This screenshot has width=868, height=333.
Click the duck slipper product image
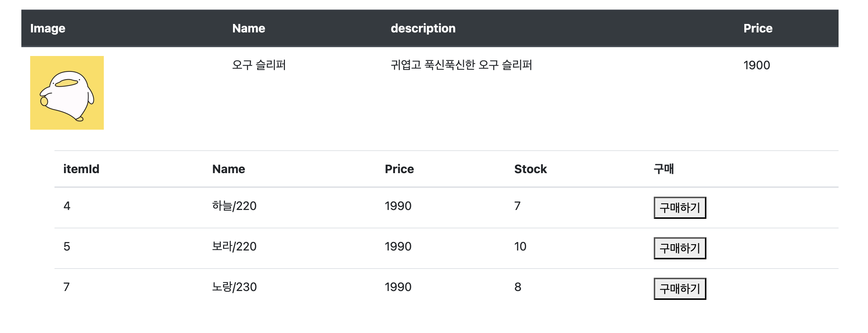pyautogui.click(x=67, y=93)
